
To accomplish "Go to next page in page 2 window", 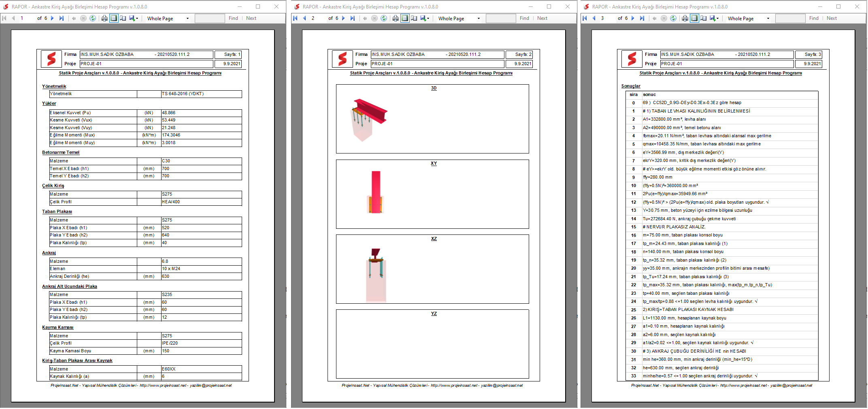I will 343,18.
